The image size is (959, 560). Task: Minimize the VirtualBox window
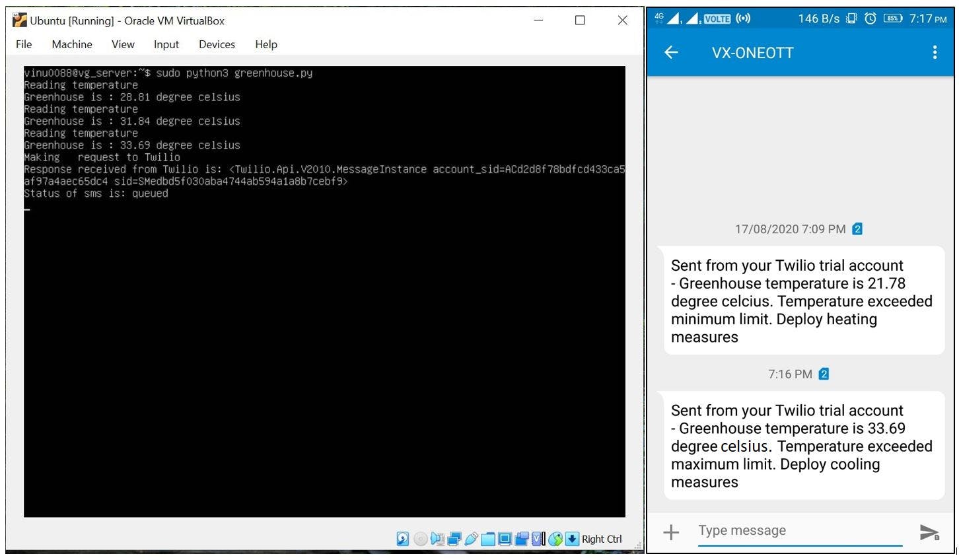[538, 20]
